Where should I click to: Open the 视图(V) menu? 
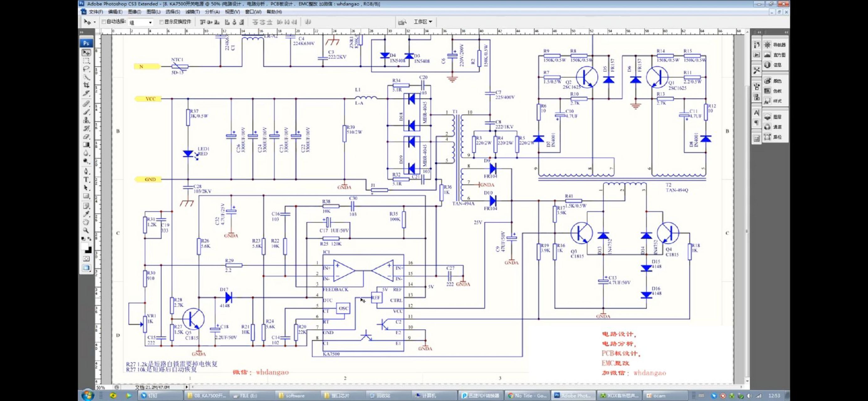pyautogui.click(x=232, y=12)
